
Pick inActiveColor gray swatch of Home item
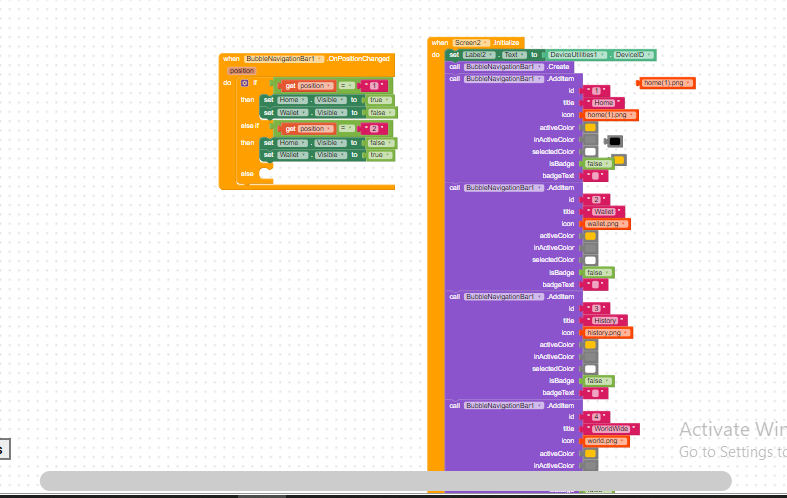point(590,140)
